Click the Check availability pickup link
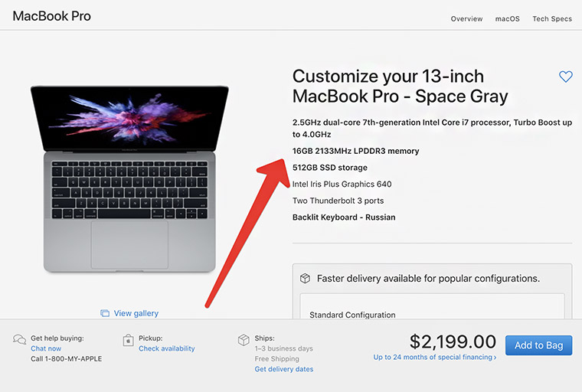The width and height of the screenshot is (582, 392). tap(167, 348)
